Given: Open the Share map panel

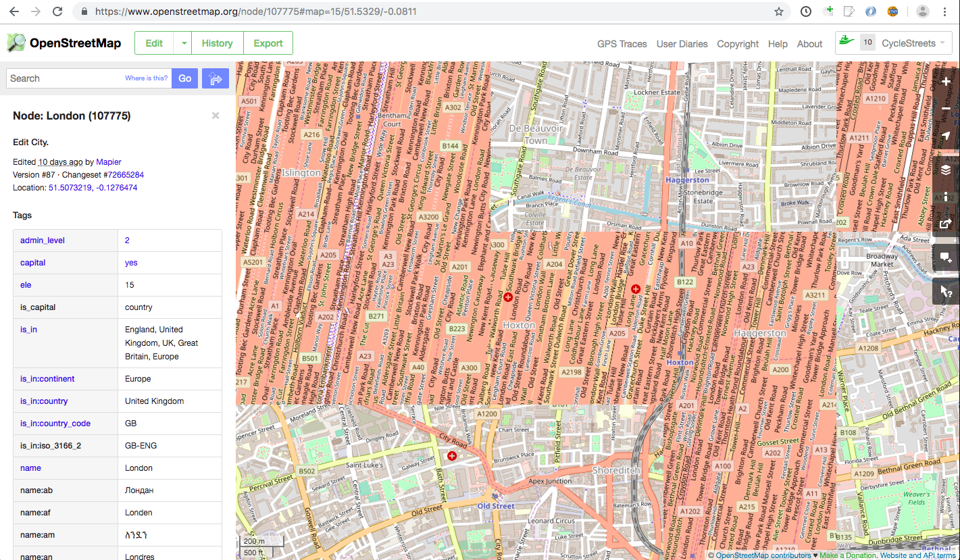Looking at the screenshot, I should pyautogui.click(x=945, y=224).
